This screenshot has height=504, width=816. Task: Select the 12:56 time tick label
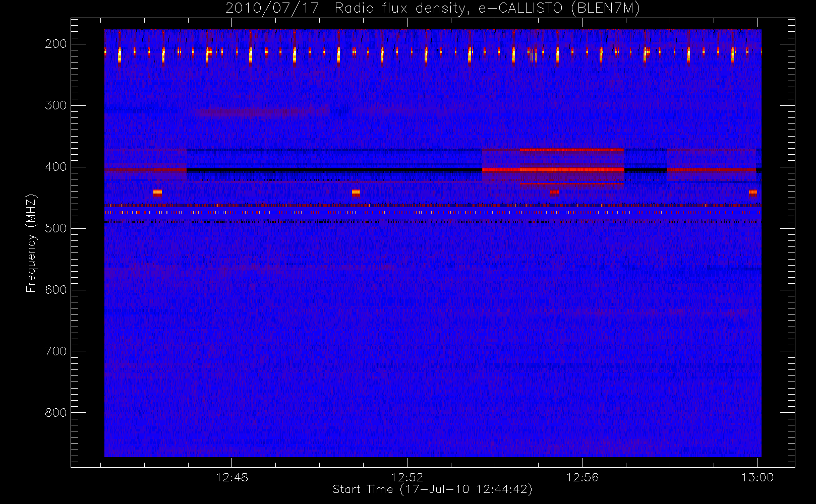(582, 477)
